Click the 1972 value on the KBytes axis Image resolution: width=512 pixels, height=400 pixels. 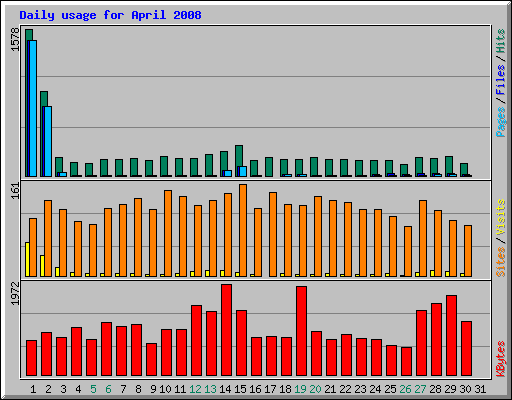pos(15,294)
